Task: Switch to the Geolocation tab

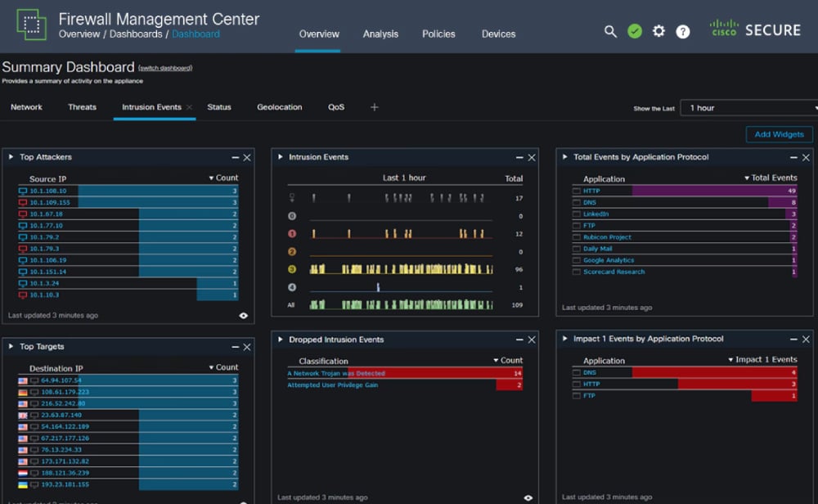Action: [x=279, y=107]
